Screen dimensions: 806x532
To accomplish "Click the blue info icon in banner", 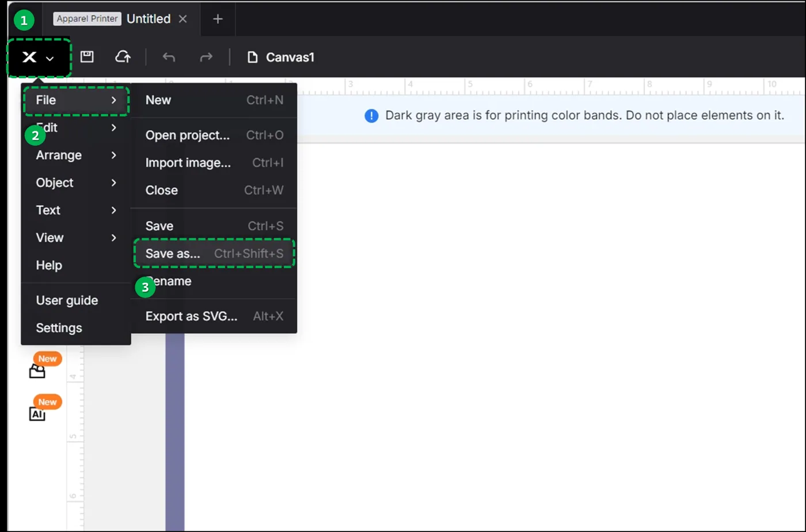I will 371,116.
